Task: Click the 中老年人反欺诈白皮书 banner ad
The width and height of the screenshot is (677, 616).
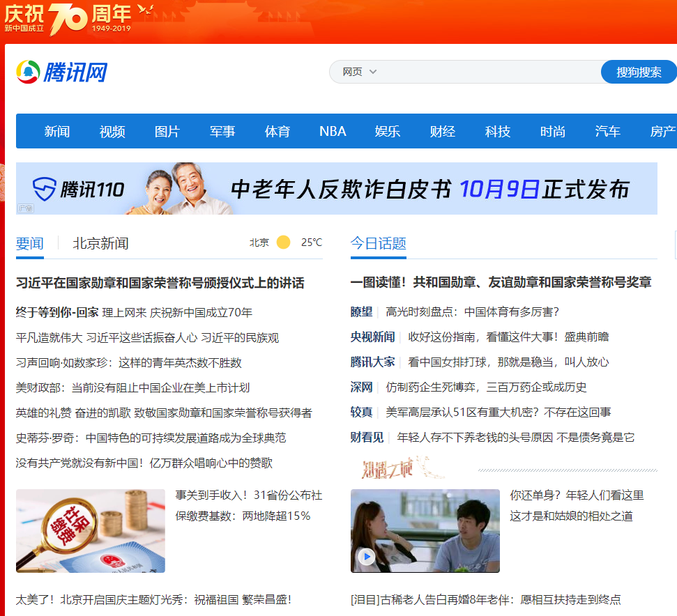Action: [337, 189]
